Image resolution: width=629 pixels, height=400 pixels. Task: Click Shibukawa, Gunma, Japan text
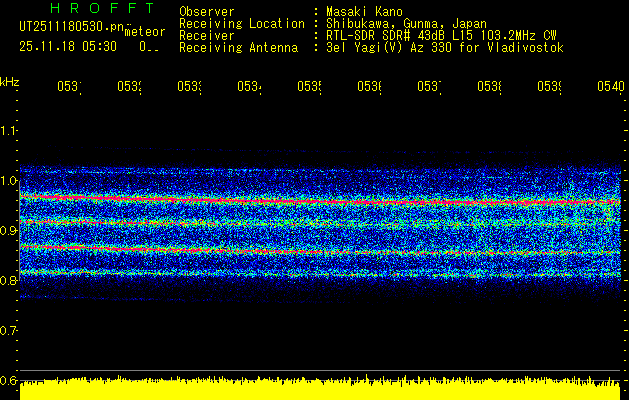point(406,24)
